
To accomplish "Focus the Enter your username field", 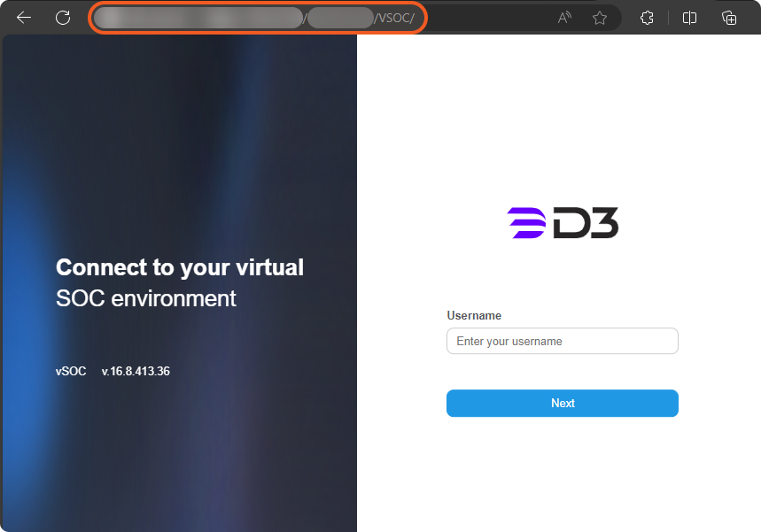I will click(562, 341).
